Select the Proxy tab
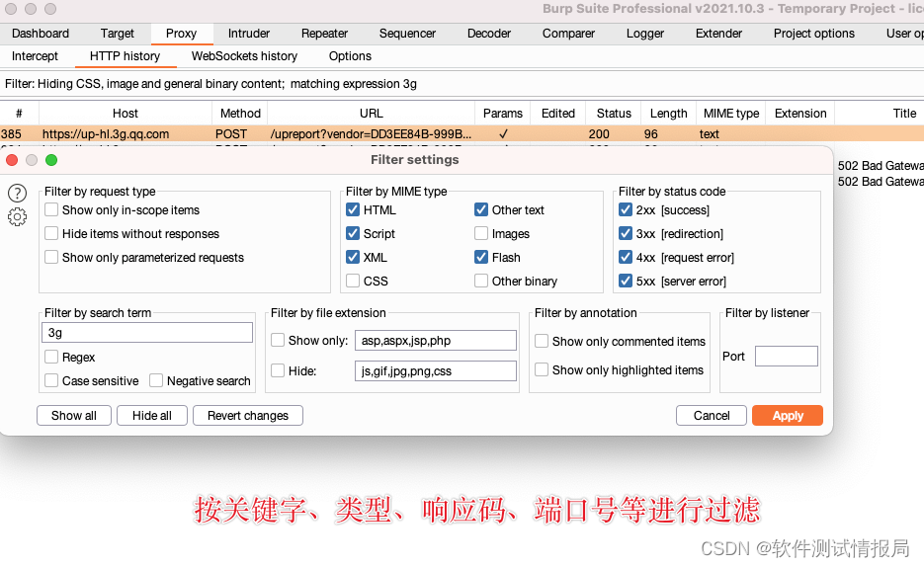This screenshot has width=924, height=567. [182, 34]
